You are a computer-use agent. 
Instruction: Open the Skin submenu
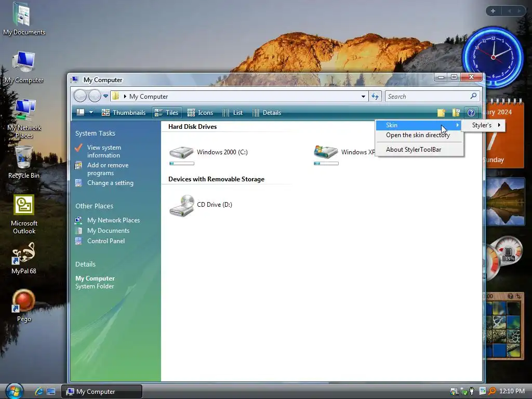(x=418, y=125)
